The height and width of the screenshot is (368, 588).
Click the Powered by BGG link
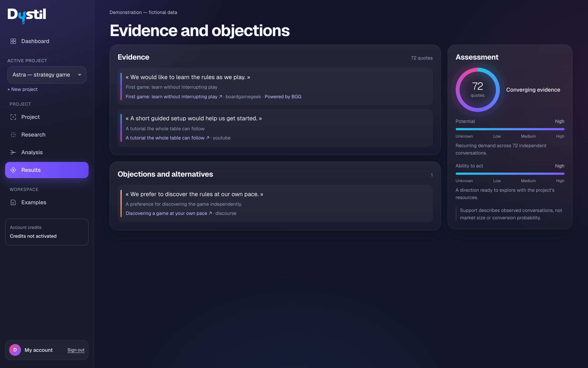click(x=283, y=97)
